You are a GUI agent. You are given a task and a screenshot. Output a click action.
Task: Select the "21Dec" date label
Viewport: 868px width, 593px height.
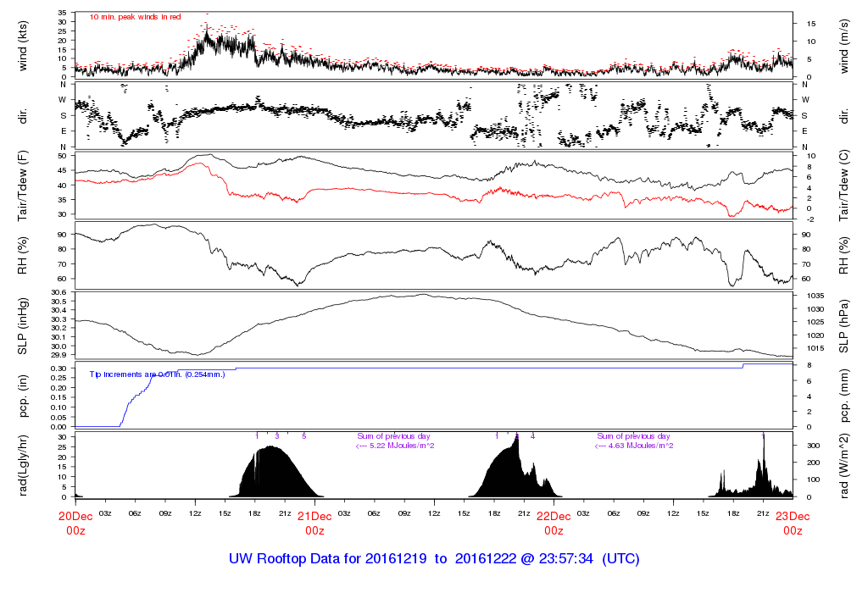click(314, 517)
